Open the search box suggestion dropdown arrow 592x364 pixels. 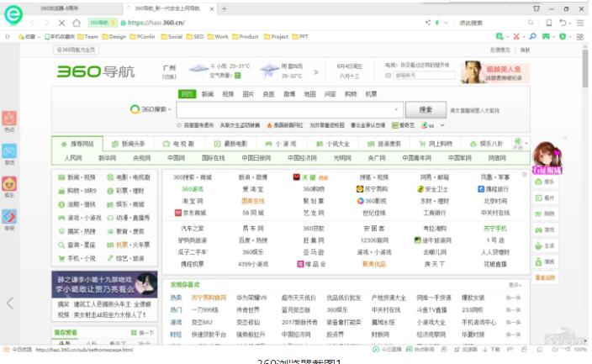tap(396, 109)
